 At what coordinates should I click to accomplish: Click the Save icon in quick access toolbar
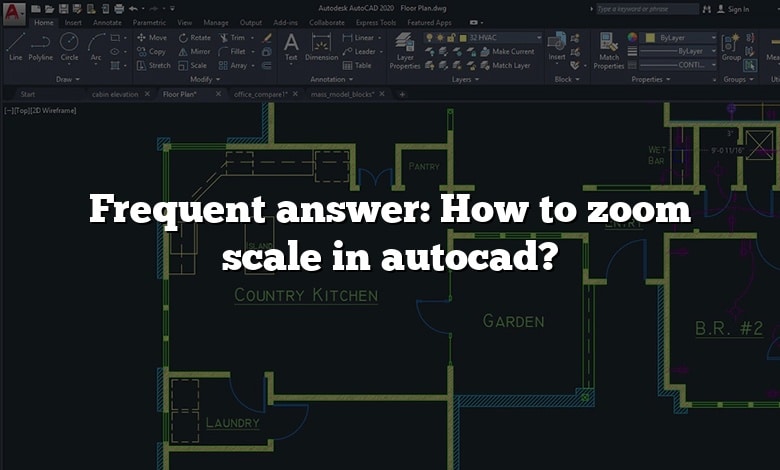[63, 8]
